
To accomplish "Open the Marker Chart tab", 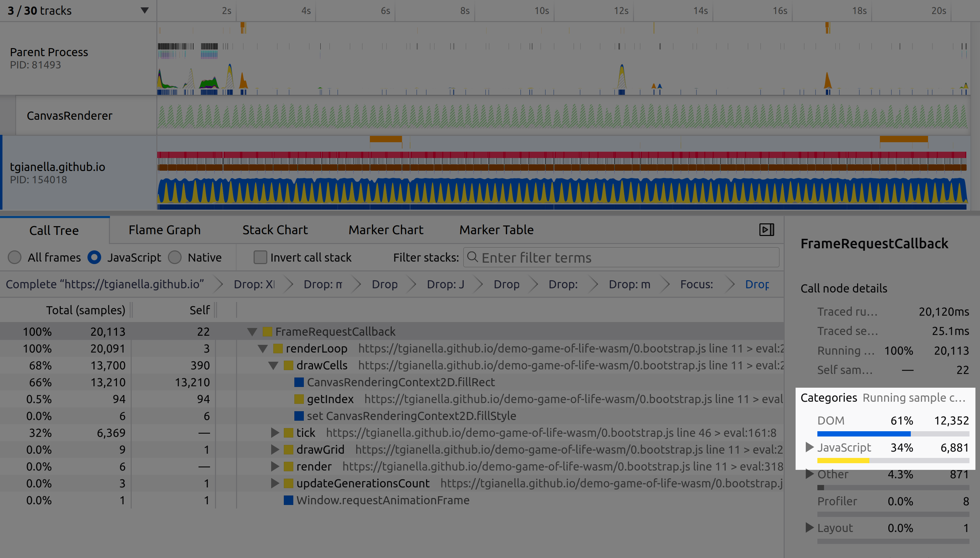I will 386,230.
